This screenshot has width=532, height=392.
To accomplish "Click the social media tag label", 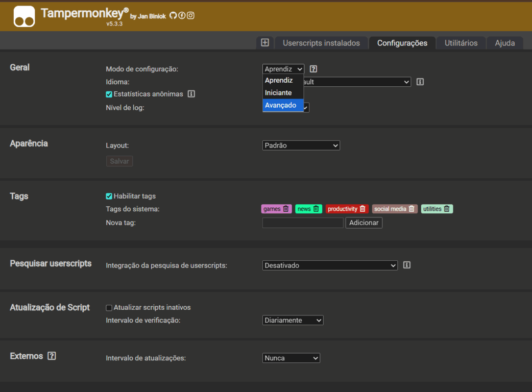I will coord(390,209).
